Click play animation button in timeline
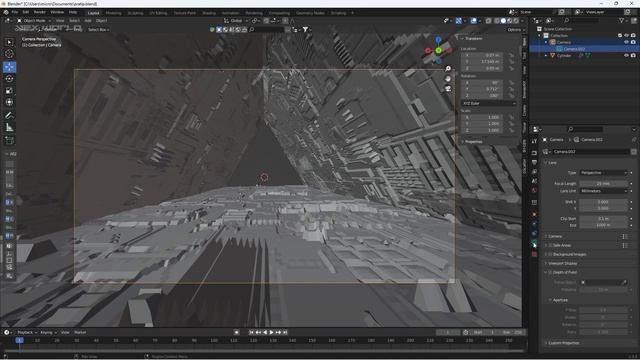640x360 pixels. point(271,333)
